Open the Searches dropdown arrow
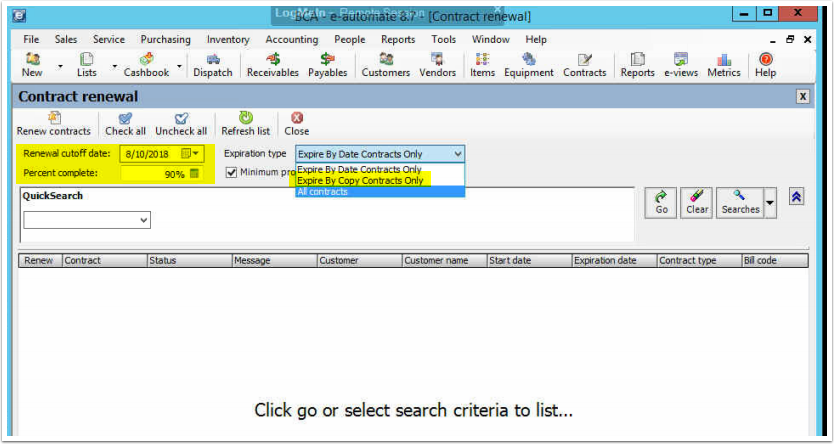This screenshot has width=834, height=444. point(770,203)
